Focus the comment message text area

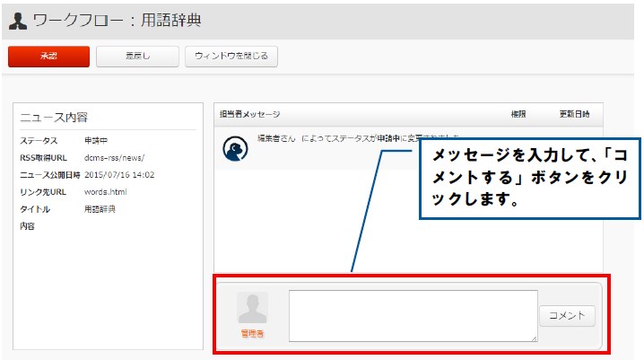click(x=413, y=316)
